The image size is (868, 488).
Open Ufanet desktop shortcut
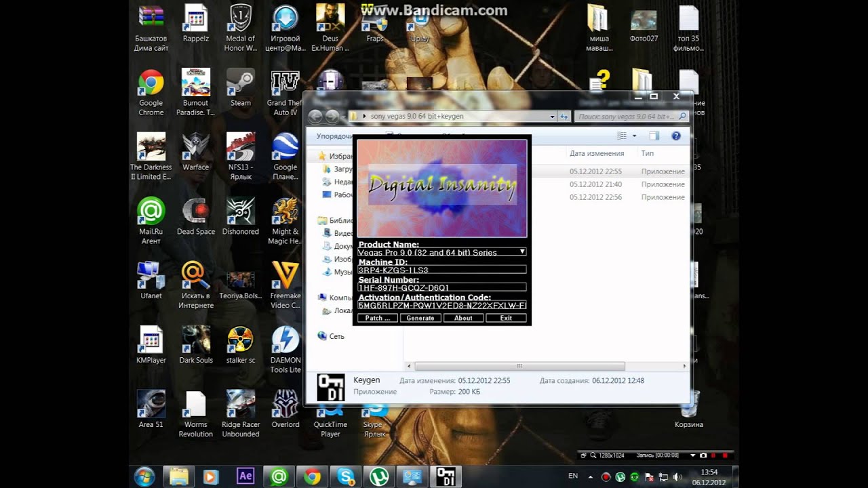(151, 280)
